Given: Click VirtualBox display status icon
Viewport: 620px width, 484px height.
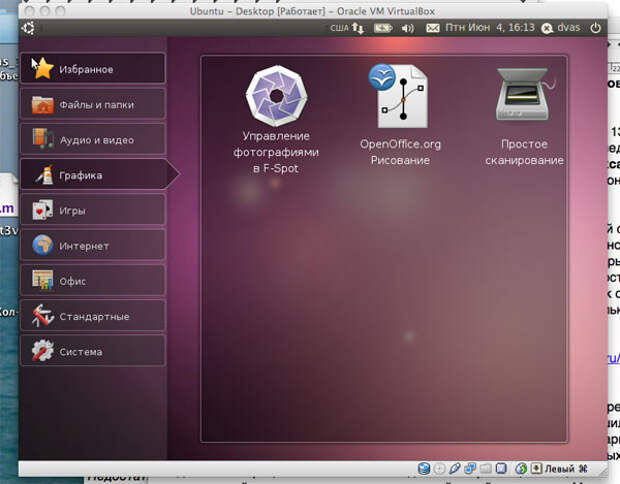Looking at the screenshot, I should pos(501,469).
